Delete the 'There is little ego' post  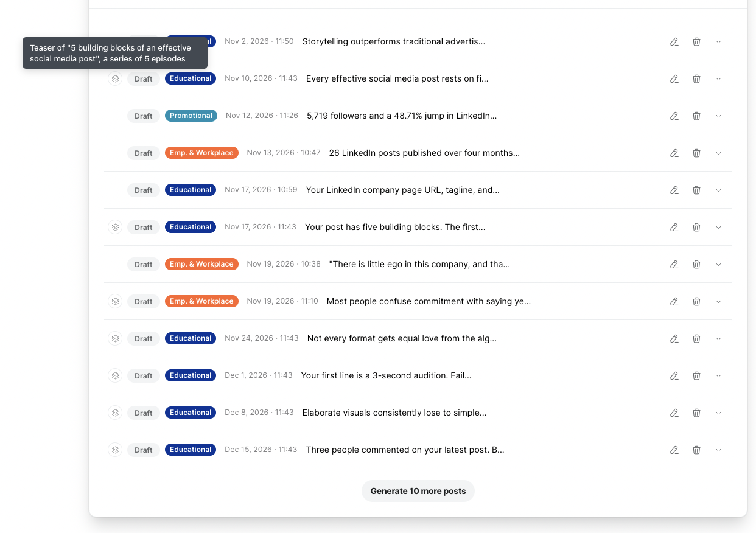click(x=696, y=265)
